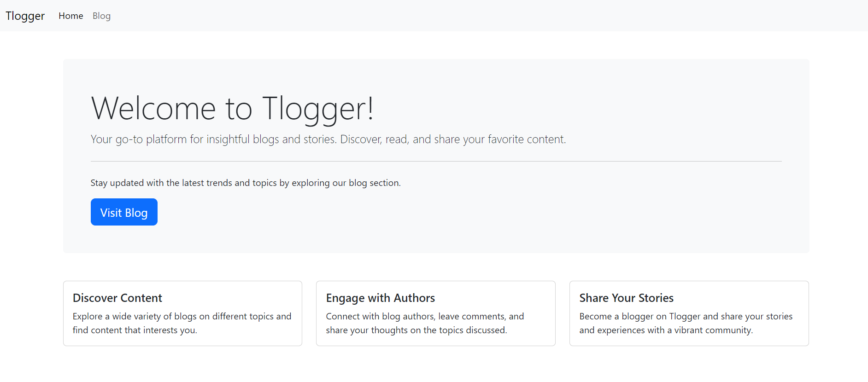
Task: Click the "Connect with blog authors" card description
Action: (424, 323)
